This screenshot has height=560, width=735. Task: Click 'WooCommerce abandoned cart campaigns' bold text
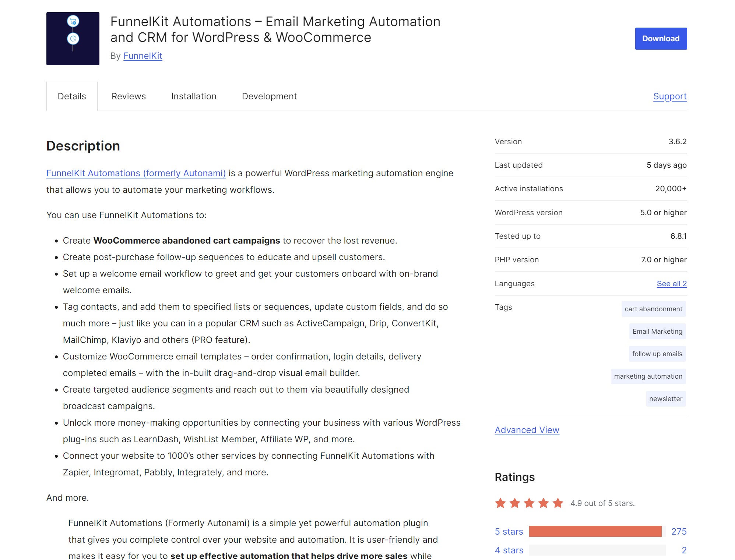click(187, 241)
